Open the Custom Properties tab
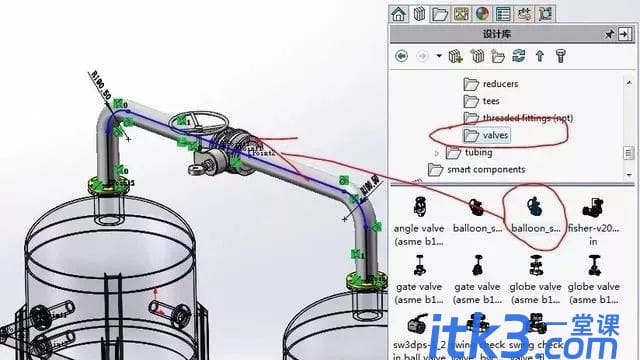Viewport: 640px width, 360px height. tap(503, 14)
